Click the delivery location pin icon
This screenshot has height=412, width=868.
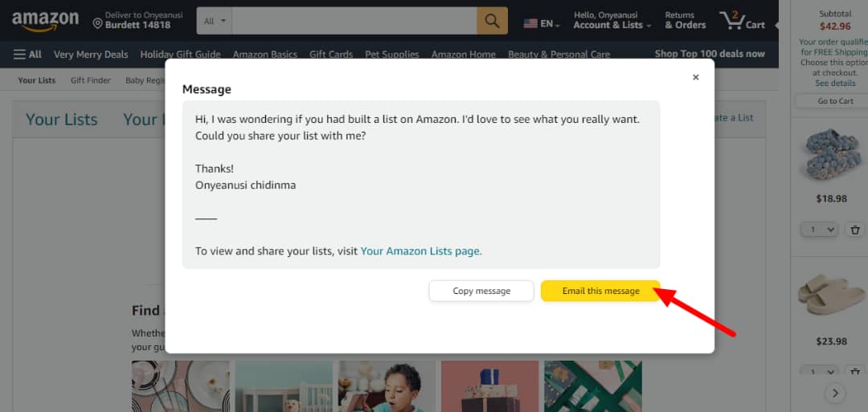tap(97, 24)
